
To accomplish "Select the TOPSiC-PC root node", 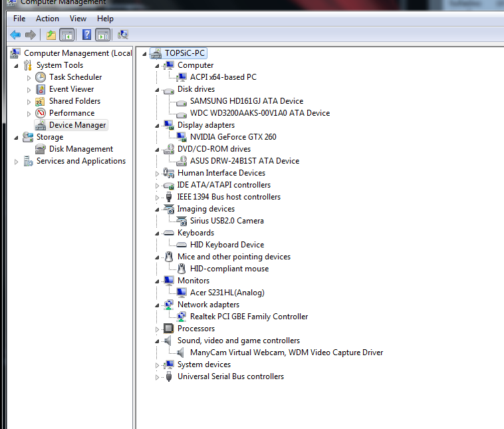I will point(184,53).
